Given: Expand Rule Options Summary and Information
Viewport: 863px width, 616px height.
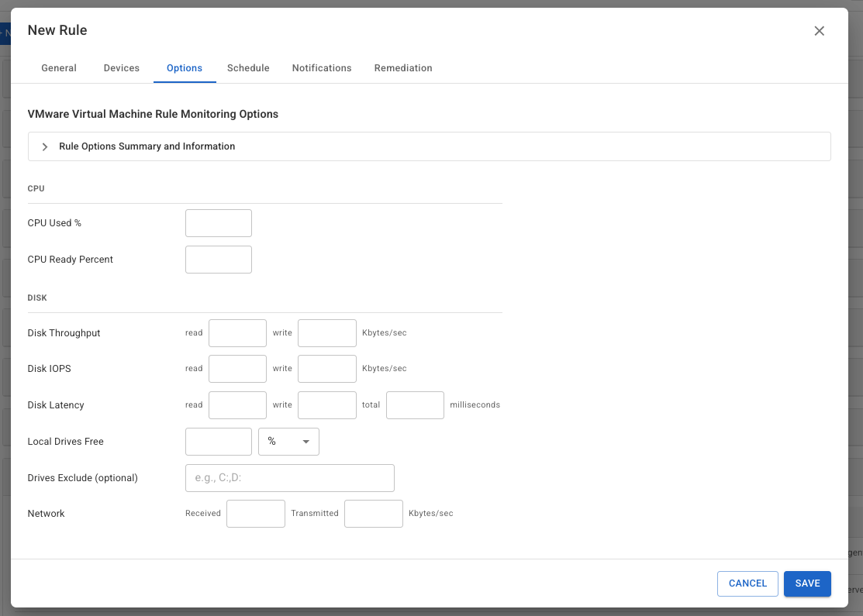Looking at the screenshot, I should pyautogui.click(x=429, y=146).
